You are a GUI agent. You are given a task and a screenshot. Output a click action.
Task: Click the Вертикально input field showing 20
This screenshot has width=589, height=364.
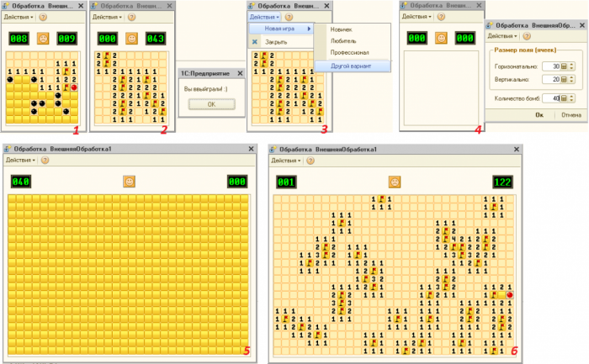tap(551, 80)
